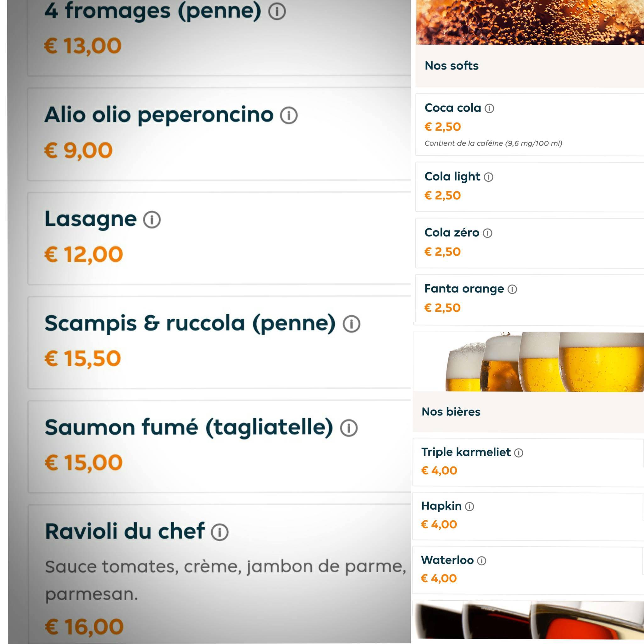View info for Triple karmeliet beer

point(519,452)
